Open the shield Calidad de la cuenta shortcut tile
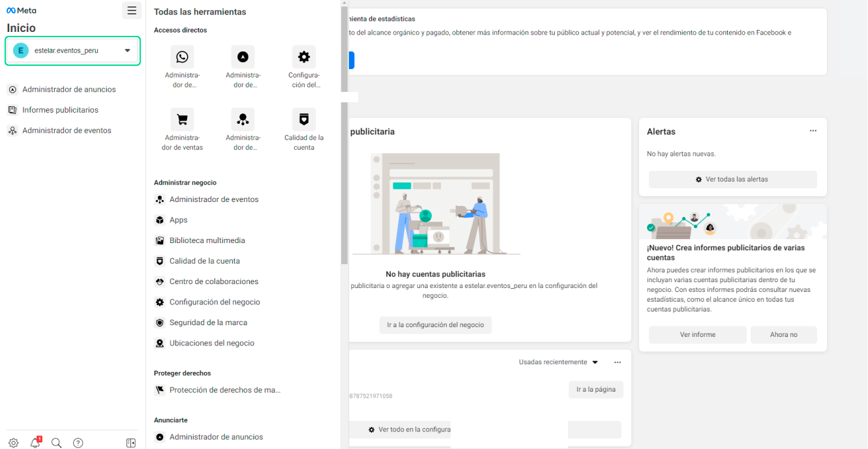The height and width of the screenshot is (449, 868). coord(304,120)
